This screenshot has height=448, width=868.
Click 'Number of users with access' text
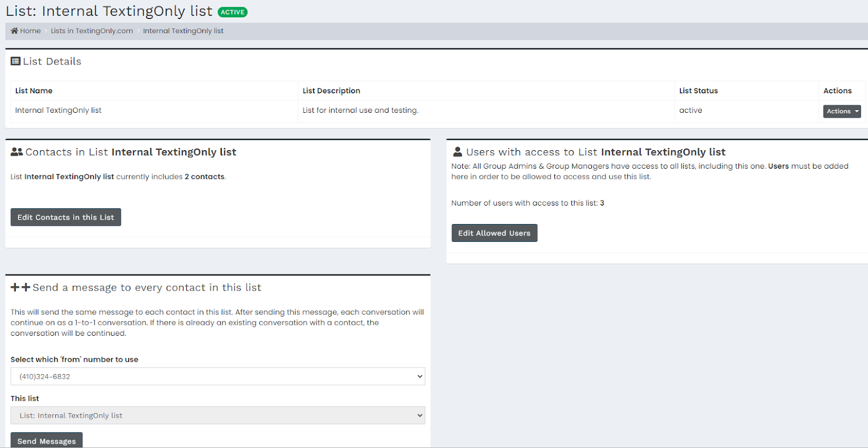pyautogui.click(x=527, y=203)
